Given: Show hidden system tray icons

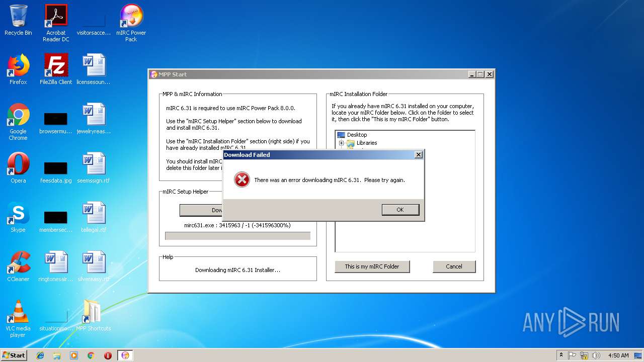Looking at the screenshot, I should pyautogui.click(x=561, y=355).
